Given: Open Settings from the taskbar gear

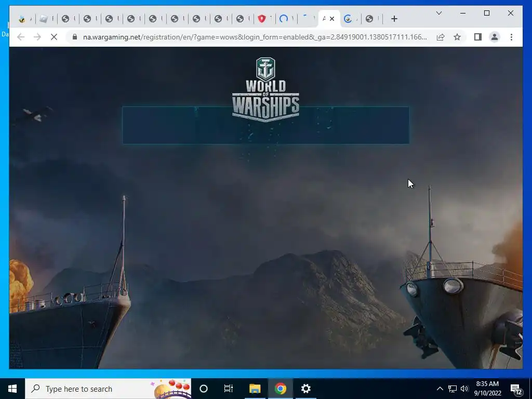Looking at the screenshot, I should [x=305, y=389].
